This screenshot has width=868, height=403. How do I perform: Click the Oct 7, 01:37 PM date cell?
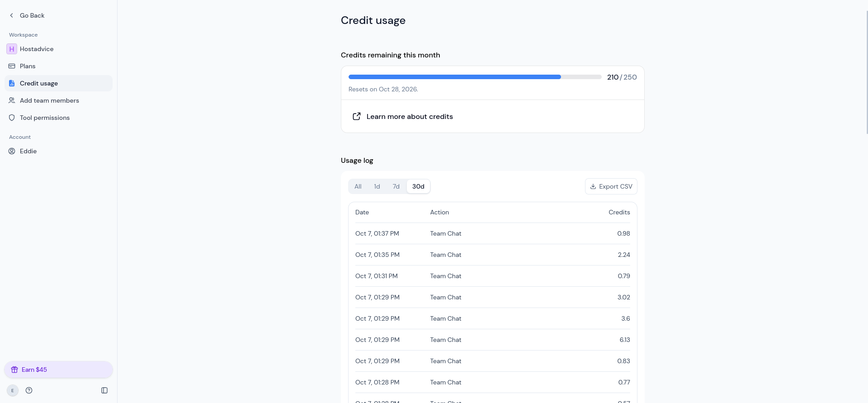377,233
